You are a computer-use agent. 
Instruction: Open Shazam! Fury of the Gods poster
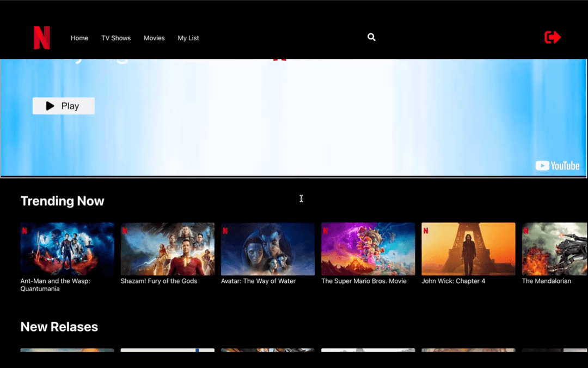(167, 250)
